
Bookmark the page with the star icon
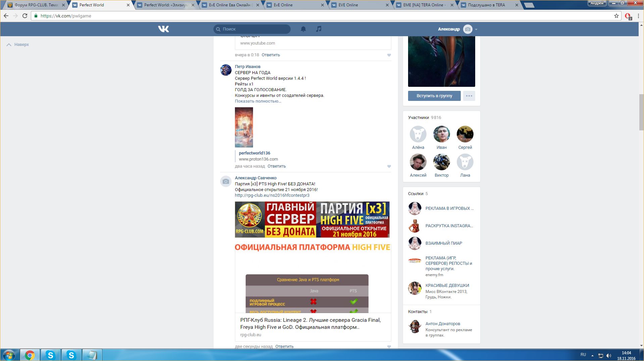616,16
